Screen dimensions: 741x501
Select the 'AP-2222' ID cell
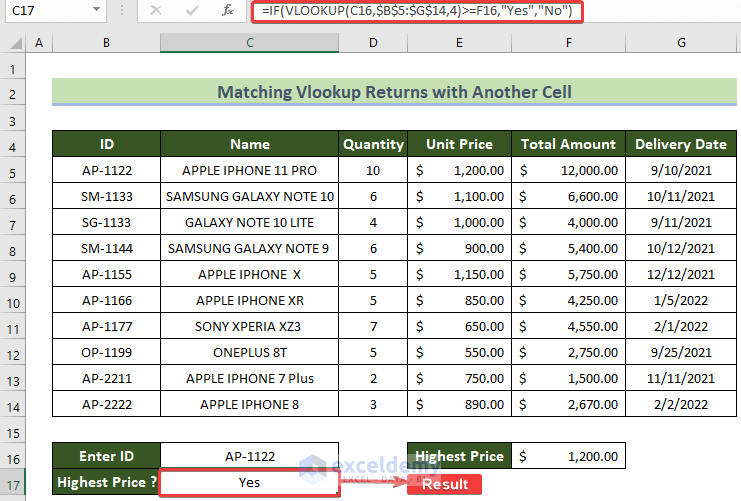106,404
